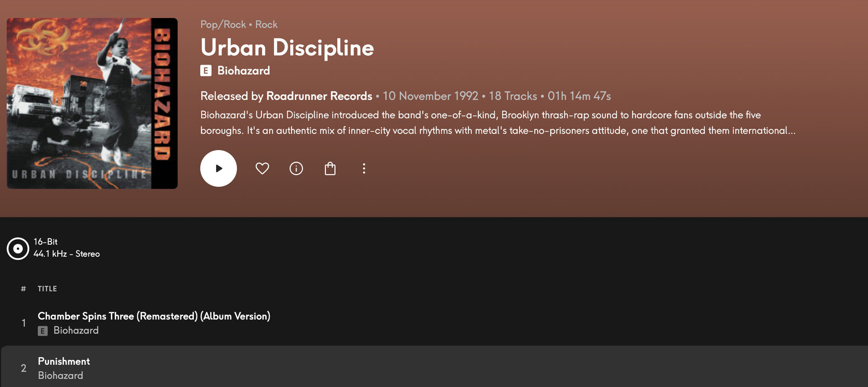Select the Punishment track row
The height and width of the screenshot is (387, 868).
[x=434, y=368]
